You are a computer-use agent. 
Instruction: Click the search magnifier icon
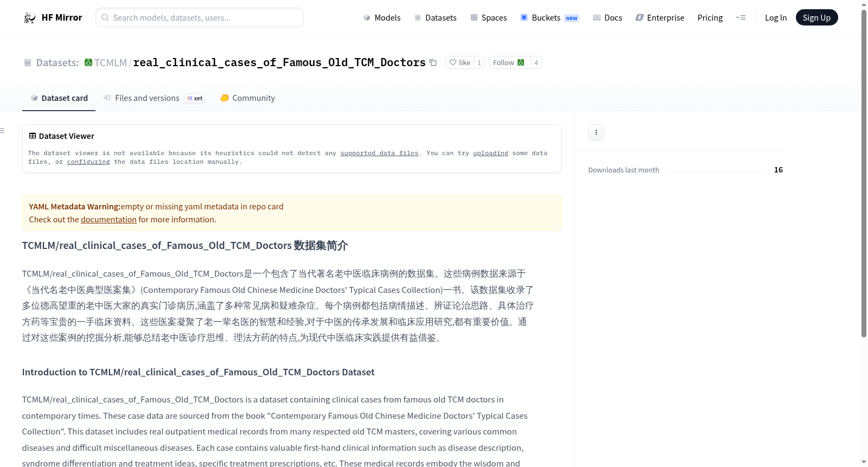(x=106, y=17)
